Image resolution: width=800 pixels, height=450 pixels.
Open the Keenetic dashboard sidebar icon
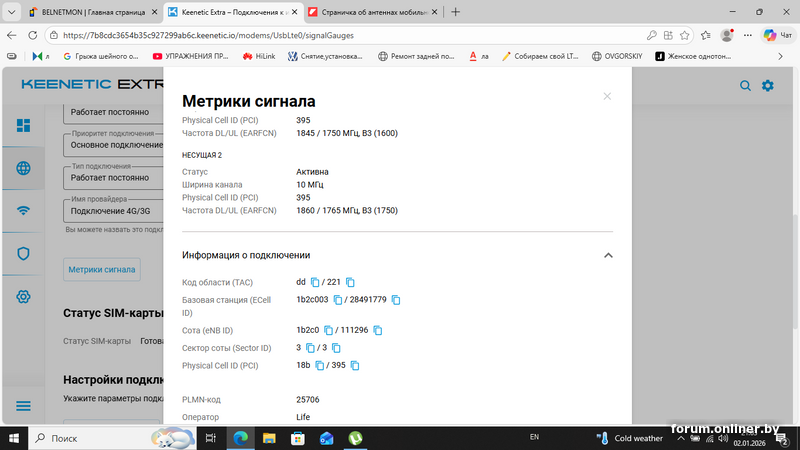pos(23,126)
